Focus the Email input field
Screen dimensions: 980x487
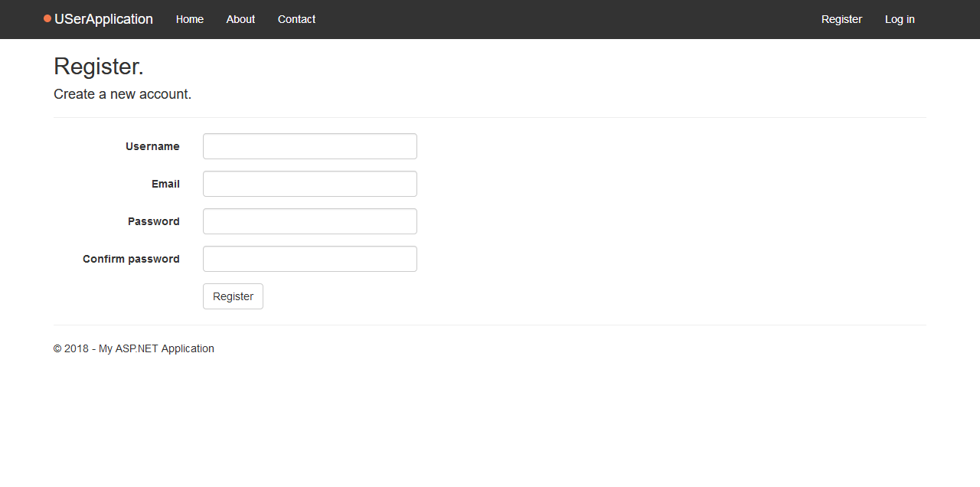[x=309, y=184]
